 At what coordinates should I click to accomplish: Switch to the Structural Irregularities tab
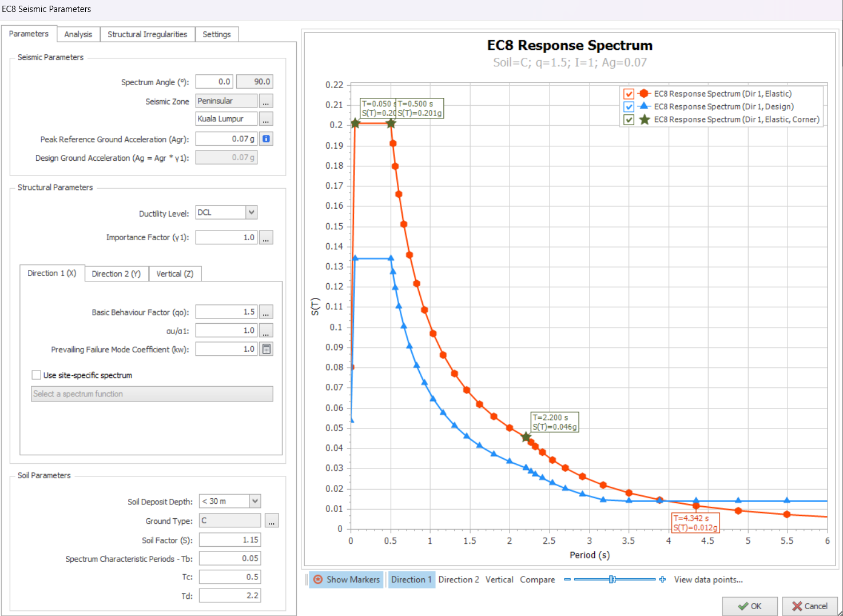[x=147, y=34]
